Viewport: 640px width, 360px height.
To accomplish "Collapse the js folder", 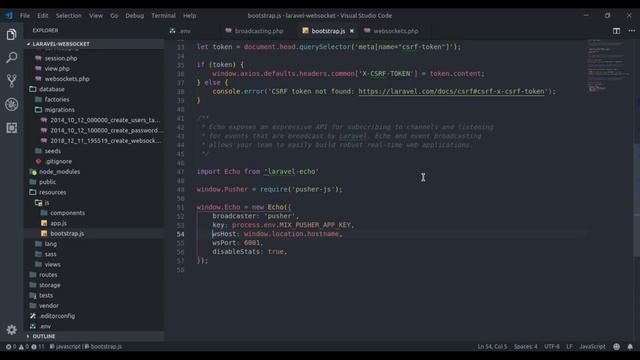I will 47,202.
